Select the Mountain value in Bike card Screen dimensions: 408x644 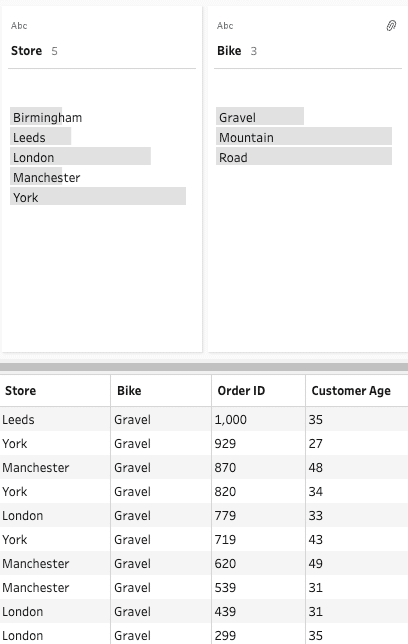point(304,137)
